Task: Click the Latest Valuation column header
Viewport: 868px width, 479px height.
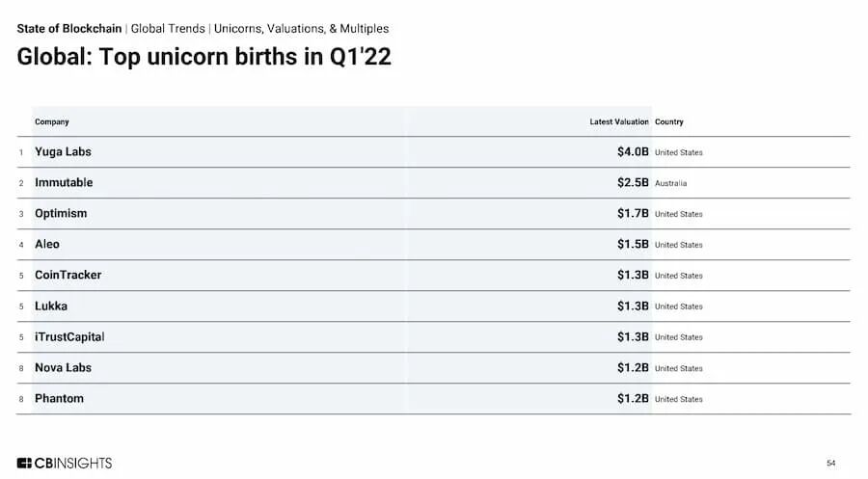Action: pyautogui.click(x=618, y=121)
